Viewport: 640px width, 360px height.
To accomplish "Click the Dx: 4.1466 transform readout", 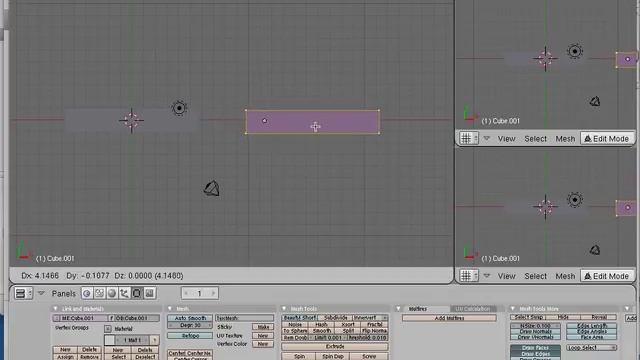I will click(40, 276).
